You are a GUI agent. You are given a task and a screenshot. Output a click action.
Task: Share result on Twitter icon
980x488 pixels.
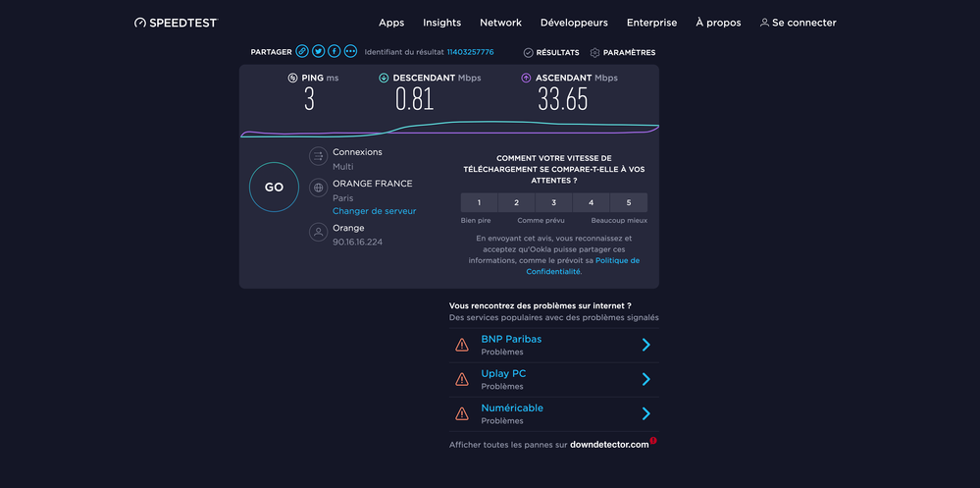point(318,51)
